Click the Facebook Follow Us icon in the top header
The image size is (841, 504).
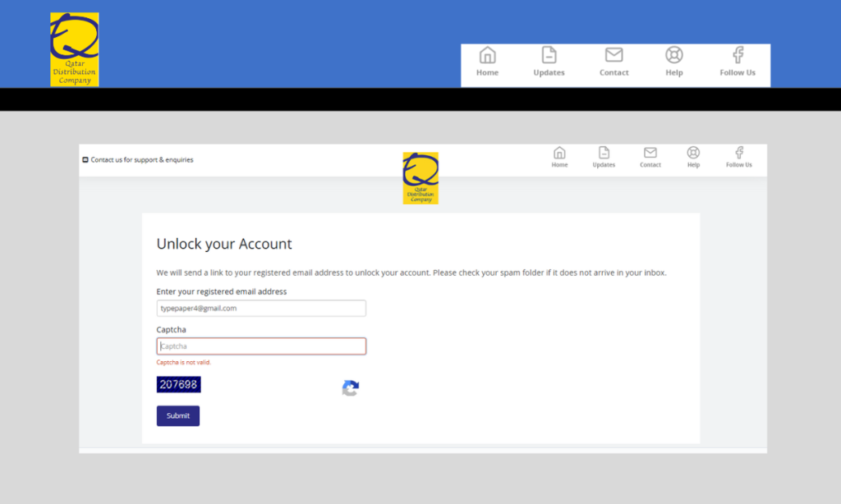[x=738, y=56]
